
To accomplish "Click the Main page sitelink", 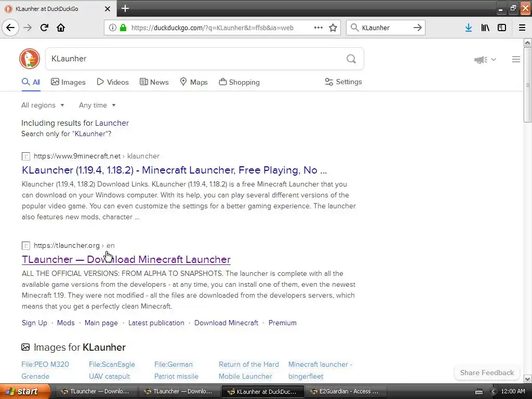I will pyautogui.click(x=101, y=323).
